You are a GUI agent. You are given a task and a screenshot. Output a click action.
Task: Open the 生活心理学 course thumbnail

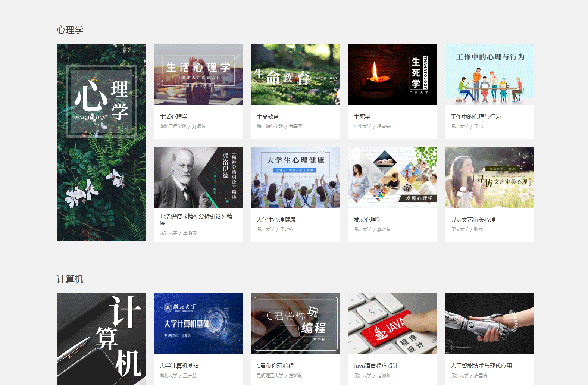click(198, 75)
